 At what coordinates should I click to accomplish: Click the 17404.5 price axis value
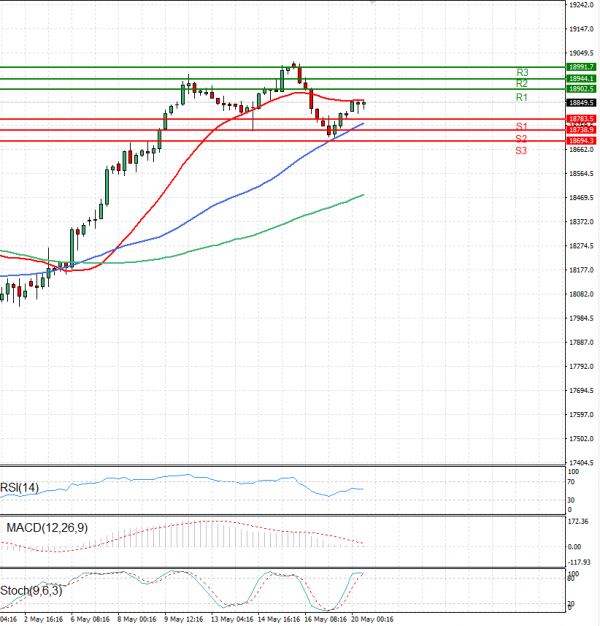tap(581, 463)
